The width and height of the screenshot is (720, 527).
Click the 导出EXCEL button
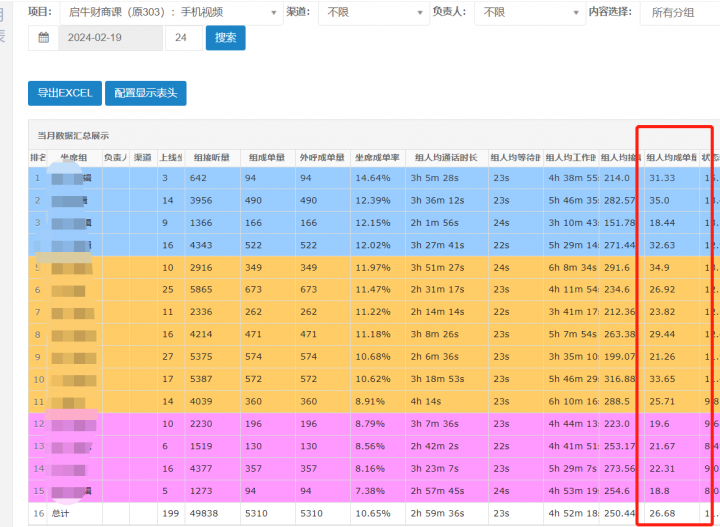pos(65,93)
